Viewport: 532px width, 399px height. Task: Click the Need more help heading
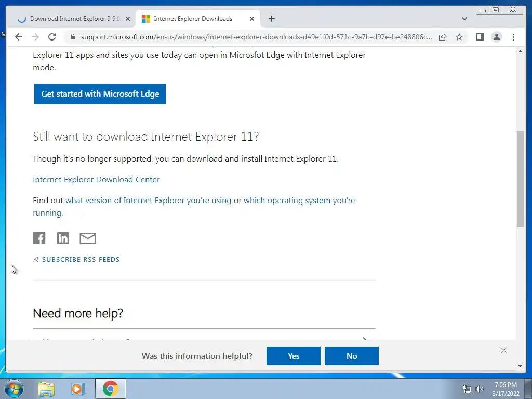pyautogui.click(x=78, y=313)
